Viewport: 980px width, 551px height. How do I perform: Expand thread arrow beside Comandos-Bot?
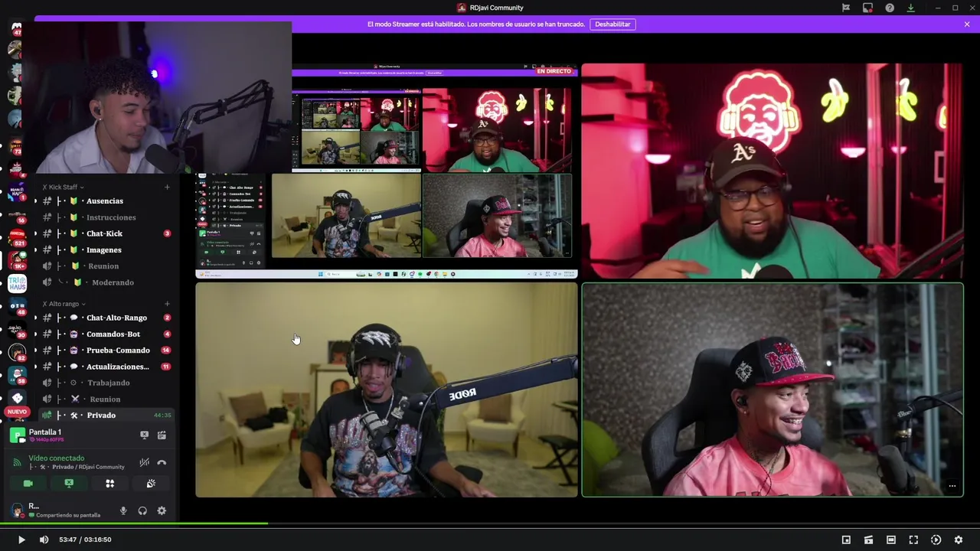(x=34, y=334)
